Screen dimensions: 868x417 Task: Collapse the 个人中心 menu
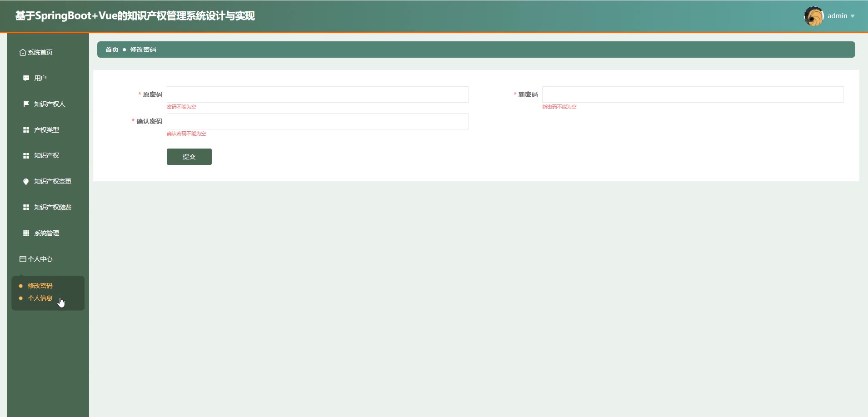[48, 259]
